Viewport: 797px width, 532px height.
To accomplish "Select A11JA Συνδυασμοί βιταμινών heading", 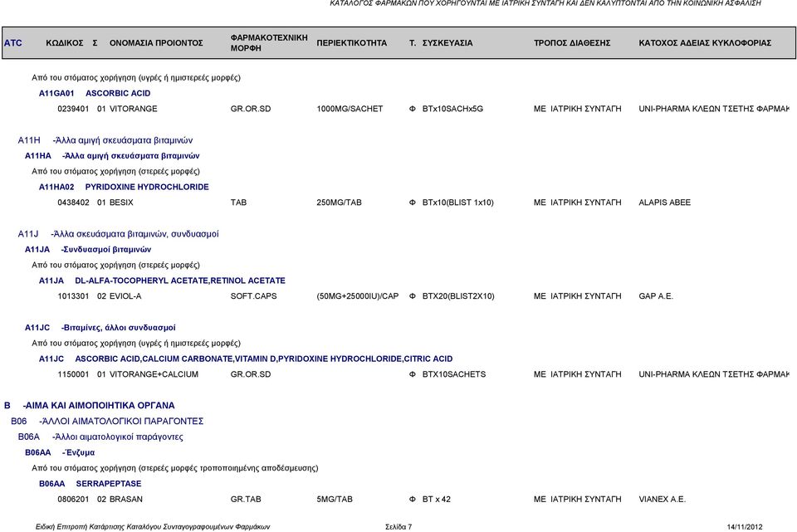I will pyautogui.click(x=88, y=250).
